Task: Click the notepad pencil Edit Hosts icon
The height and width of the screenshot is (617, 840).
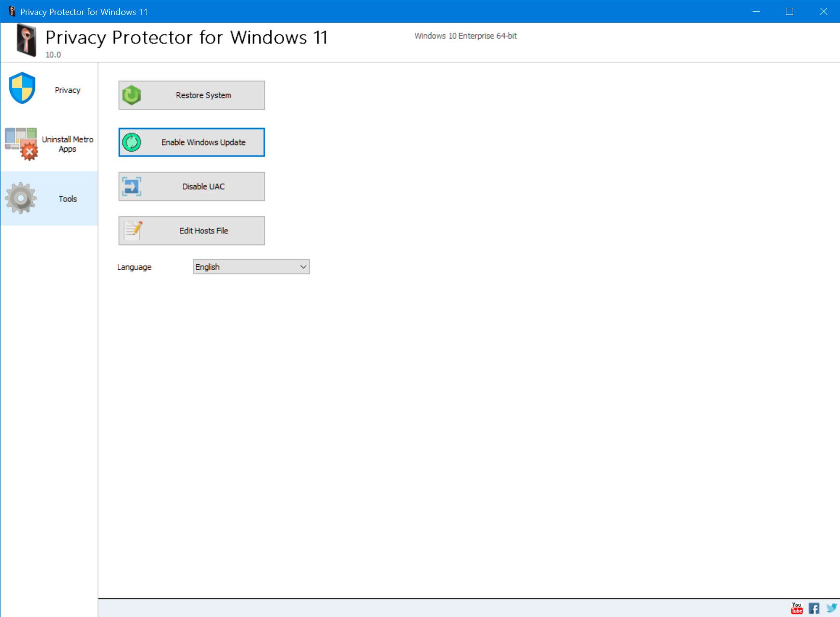Action: tap(133, 230)
